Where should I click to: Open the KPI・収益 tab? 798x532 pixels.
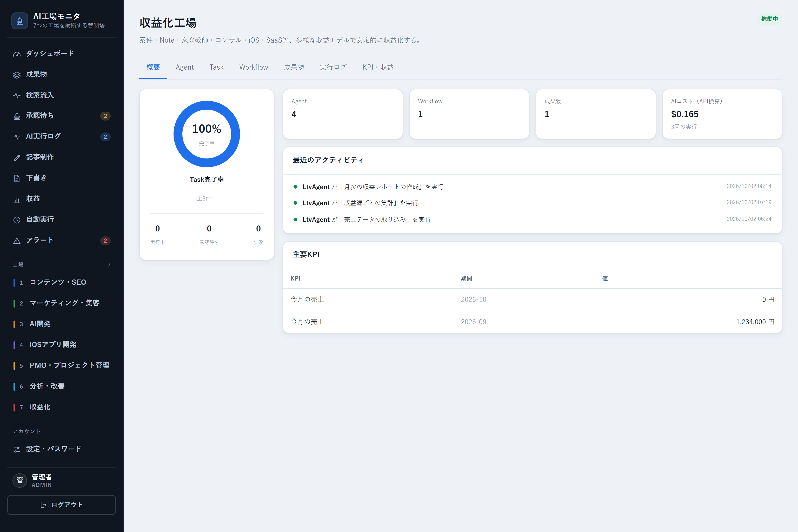pos(378,67)
